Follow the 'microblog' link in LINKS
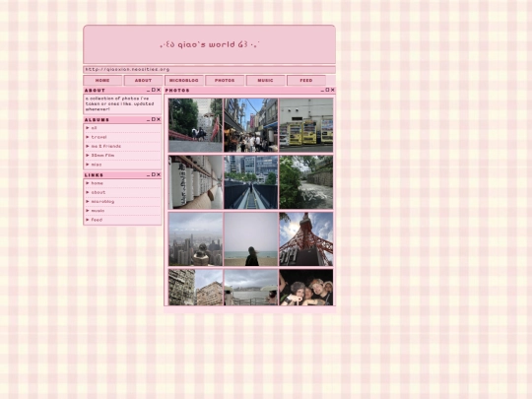The image size is (532, 399). point(102,202)
